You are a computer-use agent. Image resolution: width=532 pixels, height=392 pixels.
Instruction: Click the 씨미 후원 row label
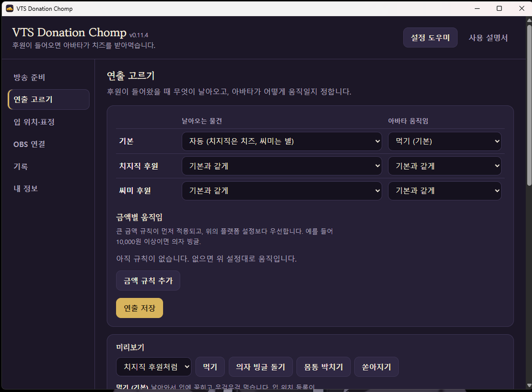134,191
